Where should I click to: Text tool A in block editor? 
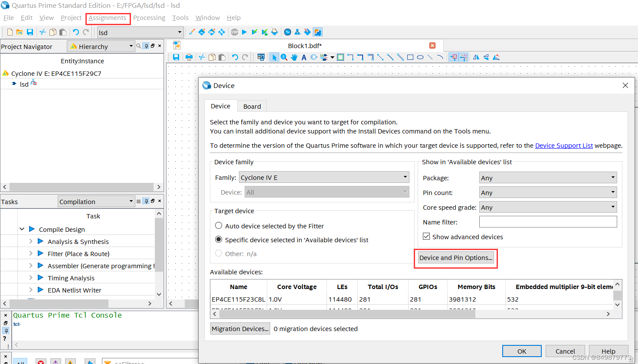(304, 57)
